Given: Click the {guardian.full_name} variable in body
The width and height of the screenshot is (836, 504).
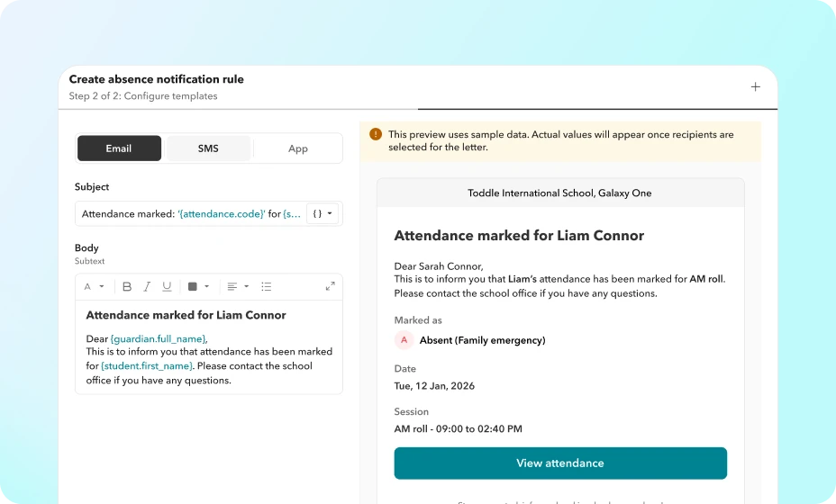Looking at the screenshot, I should 159,338.
